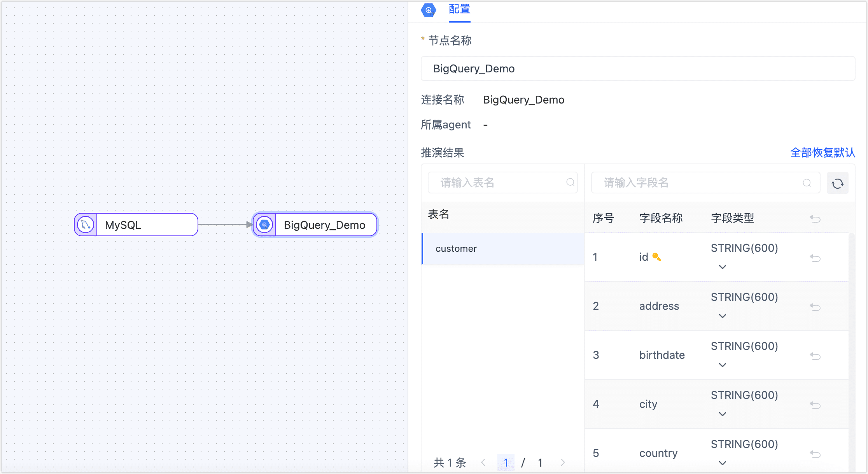Click the revert icon in the birthdate row
868x474 pixels.
point(815,356)
